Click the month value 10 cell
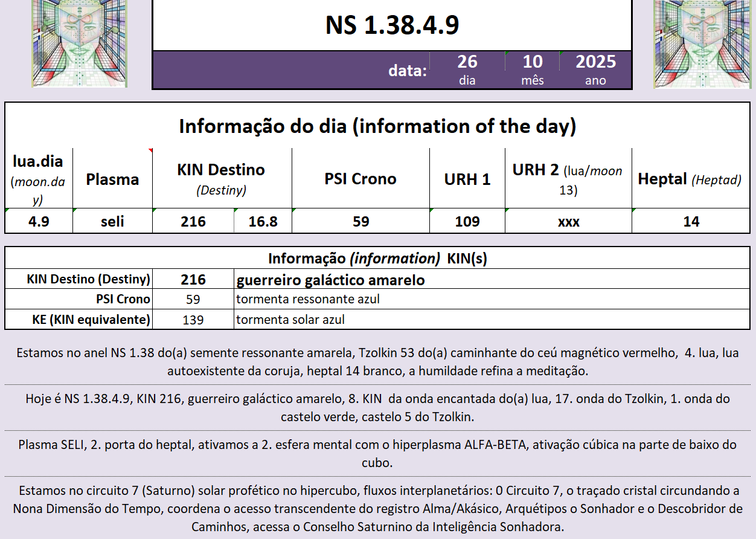The width and height of the screenshot is (756, 539). [x=532, y=62]
